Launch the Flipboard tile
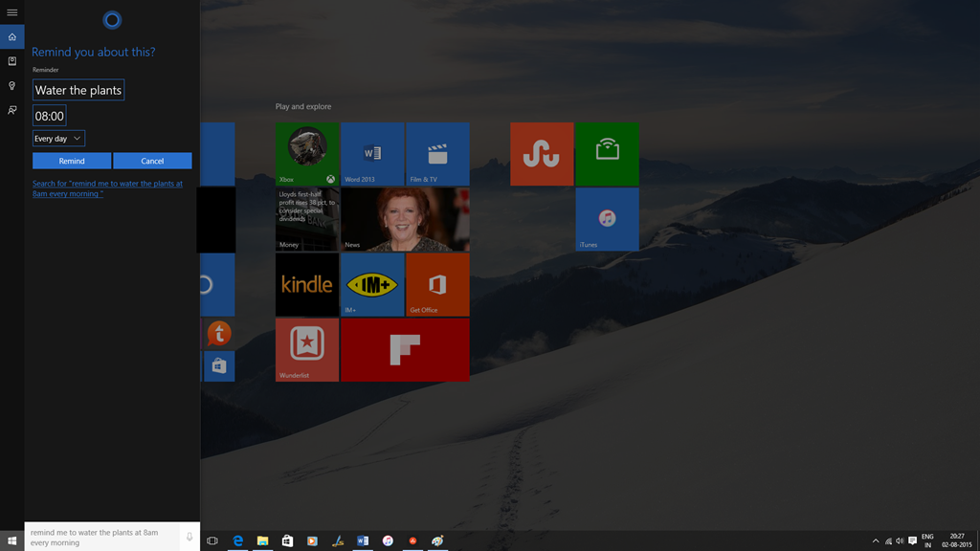 point(405,350)
